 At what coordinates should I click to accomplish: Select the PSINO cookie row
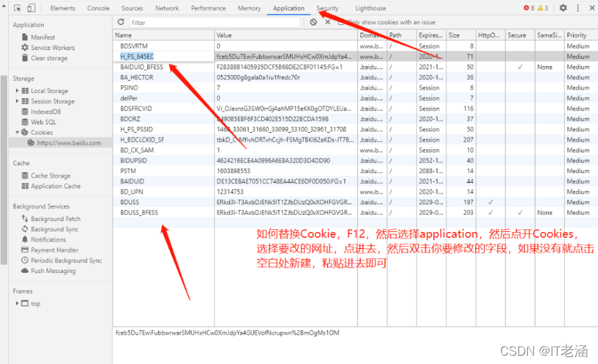click(x=355, y=88)
